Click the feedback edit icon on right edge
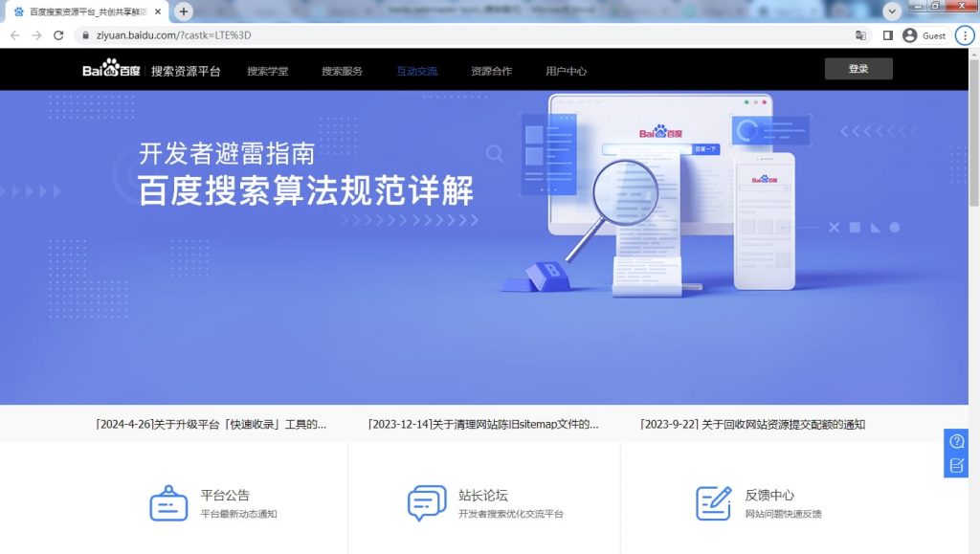980x554 pixels. click(955, 466)
